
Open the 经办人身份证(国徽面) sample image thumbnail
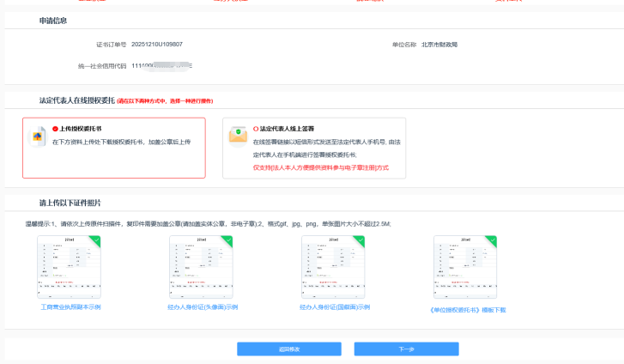pyautogui.click(x=333, y=267)
